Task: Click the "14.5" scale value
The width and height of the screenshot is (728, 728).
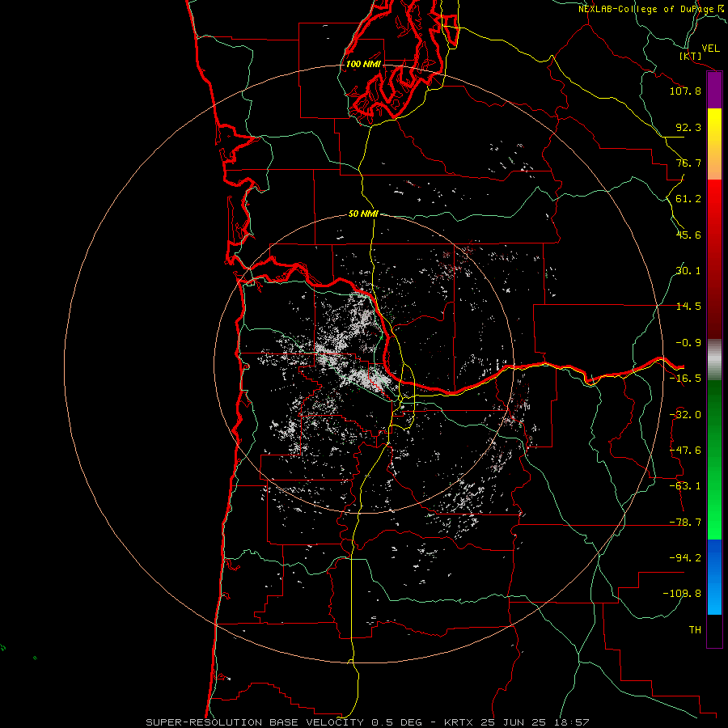Action: (688, 307)
